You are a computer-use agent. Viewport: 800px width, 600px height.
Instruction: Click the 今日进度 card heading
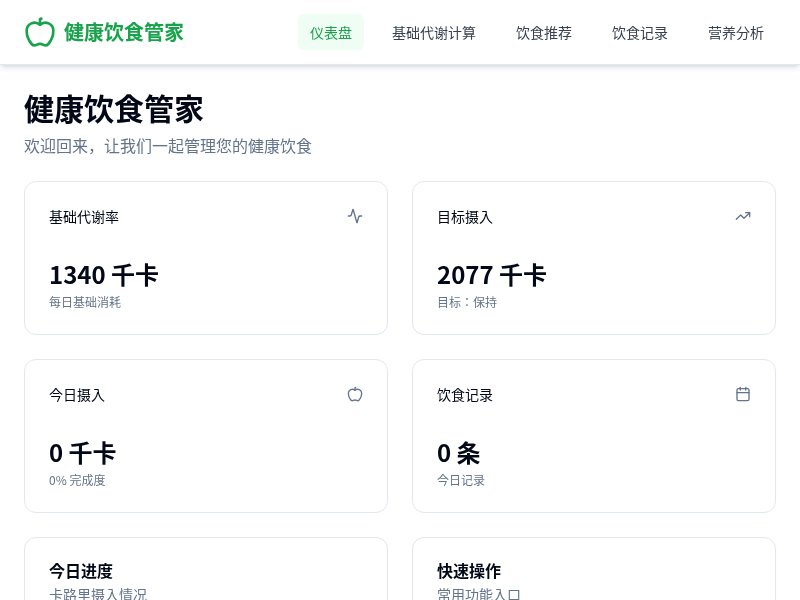(81, 571)
